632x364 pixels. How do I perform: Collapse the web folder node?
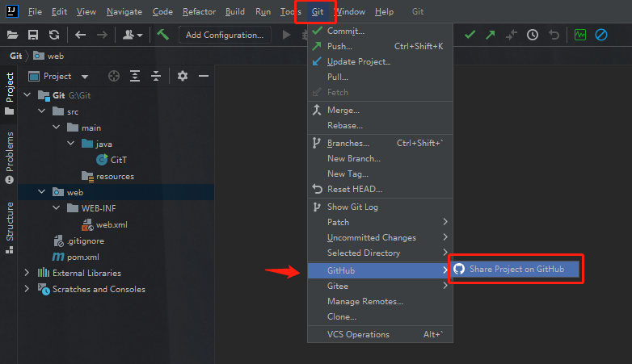[42, 192]
